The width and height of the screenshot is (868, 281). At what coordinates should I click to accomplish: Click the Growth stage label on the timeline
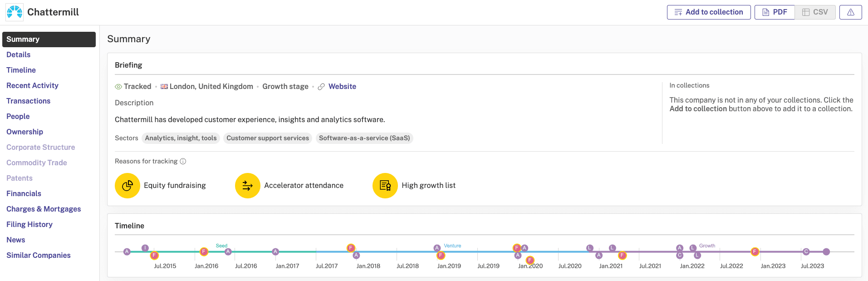707,246
